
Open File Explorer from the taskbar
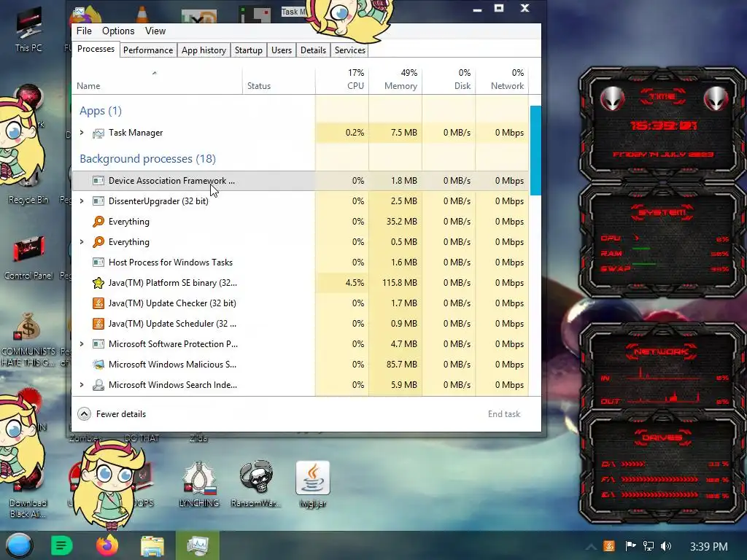152,545
